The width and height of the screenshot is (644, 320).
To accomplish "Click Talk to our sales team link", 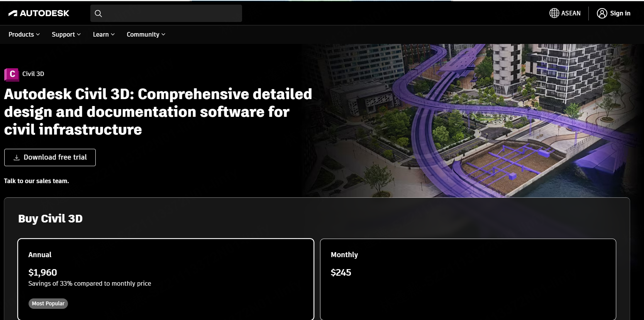I will pyautogui.click(x=36, y=181).
